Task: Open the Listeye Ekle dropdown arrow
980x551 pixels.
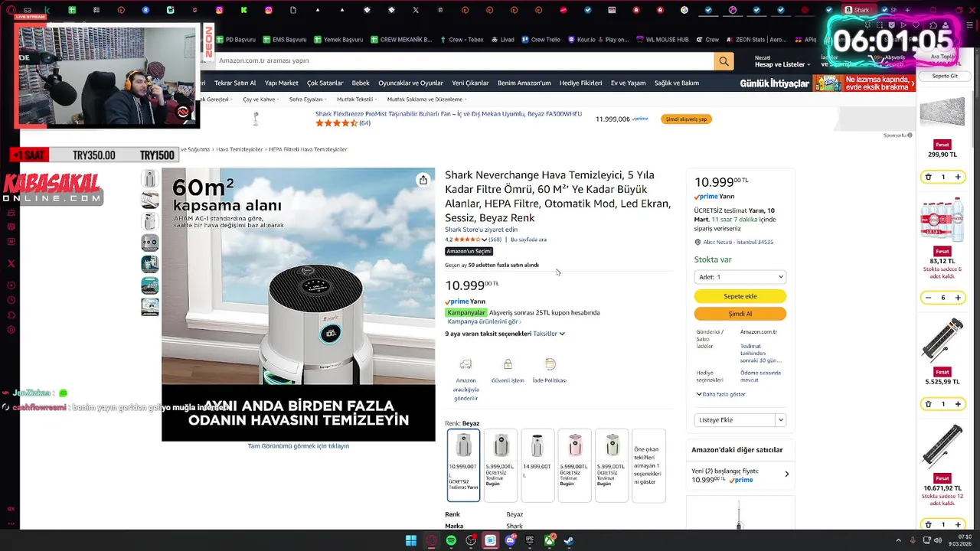Action: (780, 420)
